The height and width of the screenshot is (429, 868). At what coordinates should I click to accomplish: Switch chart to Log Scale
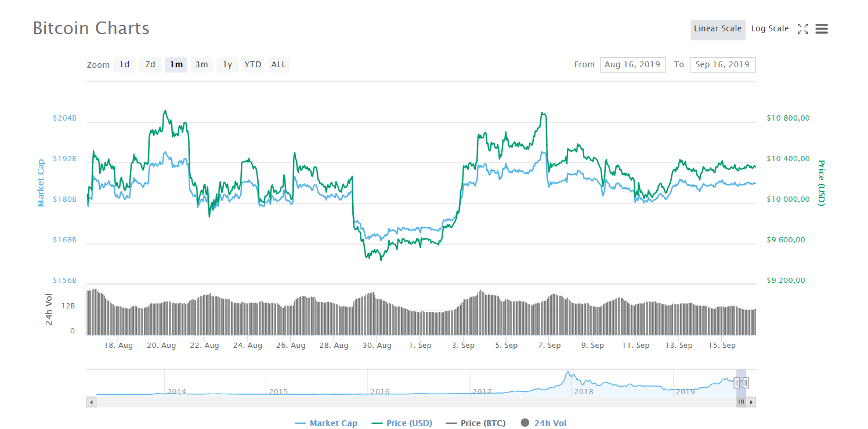pos(770,29)
